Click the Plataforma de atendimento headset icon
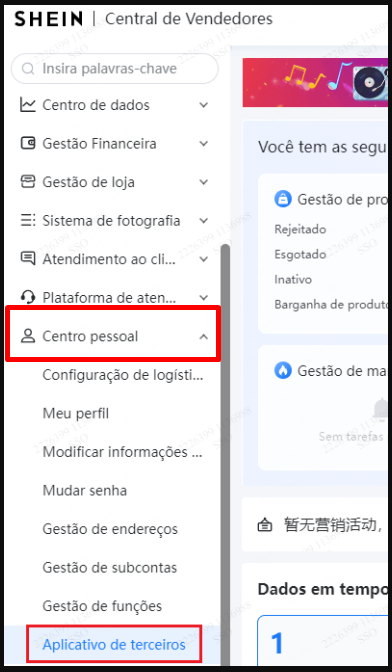392x672 pixels. [28, 297]
